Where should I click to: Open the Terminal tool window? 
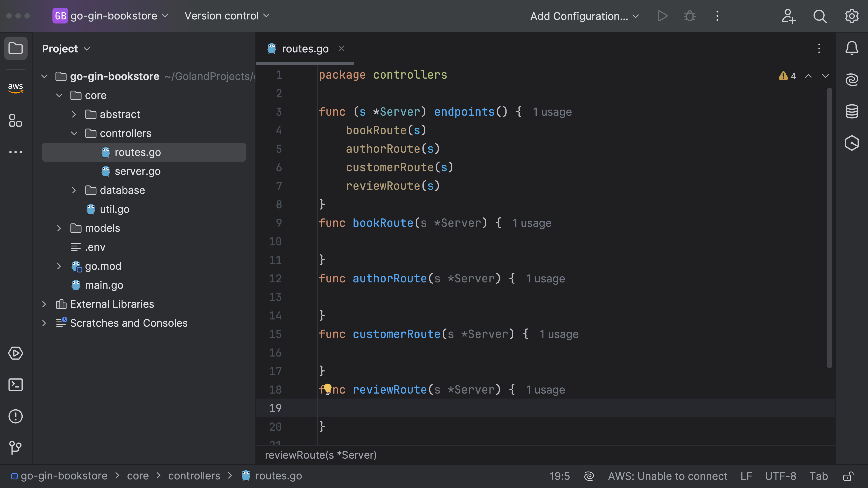coord(16,385)
